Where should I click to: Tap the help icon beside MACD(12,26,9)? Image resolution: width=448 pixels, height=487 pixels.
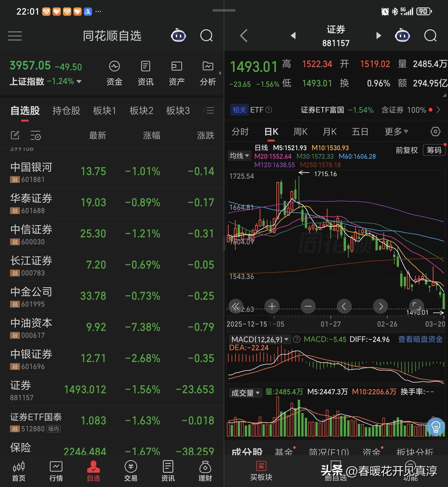(296, 339)
